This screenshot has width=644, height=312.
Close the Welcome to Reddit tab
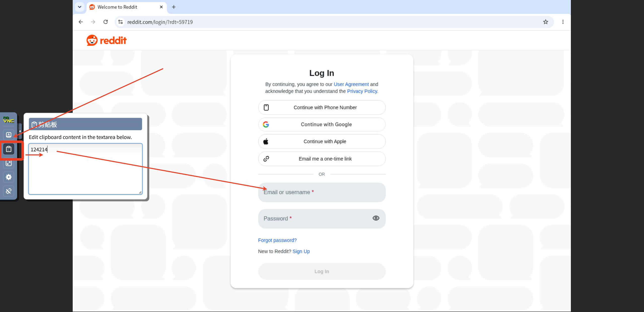tap(161, 7)
